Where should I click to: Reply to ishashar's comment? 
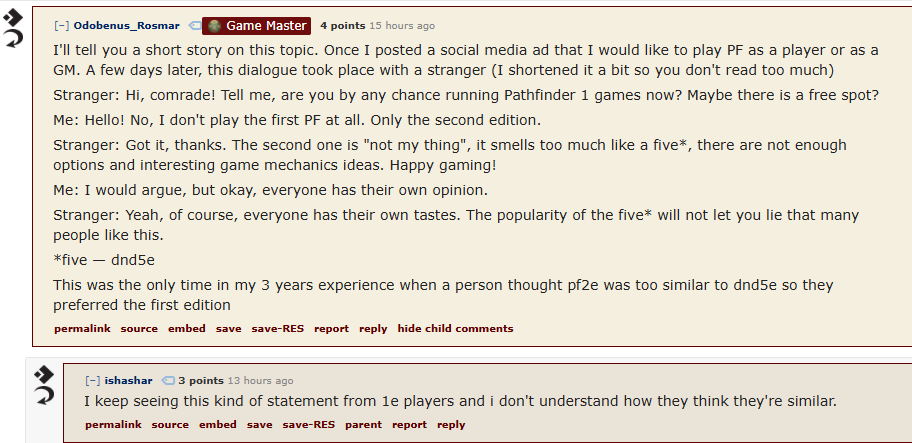click(451, 424)
